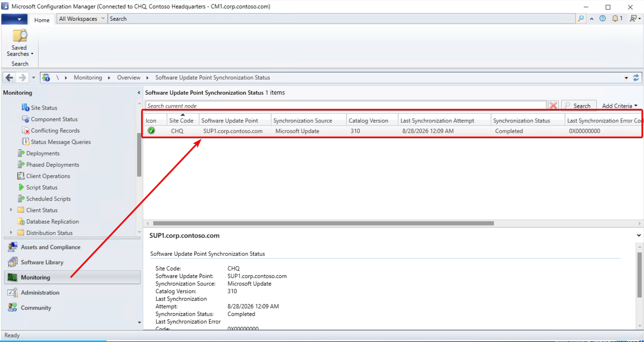Screen dimensions: 644x342
Task: Click the top Search input box
Action: click(342, 19)
